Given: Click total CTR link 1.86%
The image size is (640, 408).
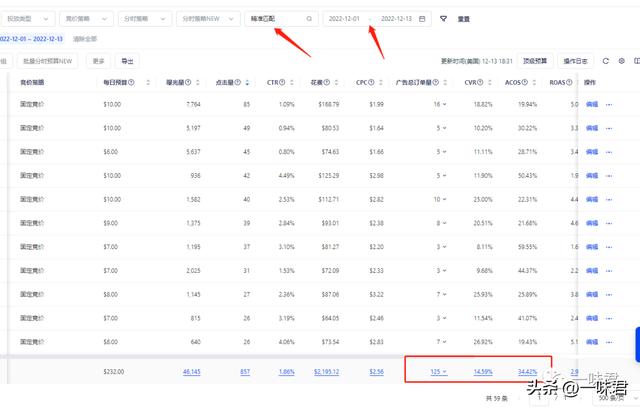Looking at the screenshot, I should point(287,372).
